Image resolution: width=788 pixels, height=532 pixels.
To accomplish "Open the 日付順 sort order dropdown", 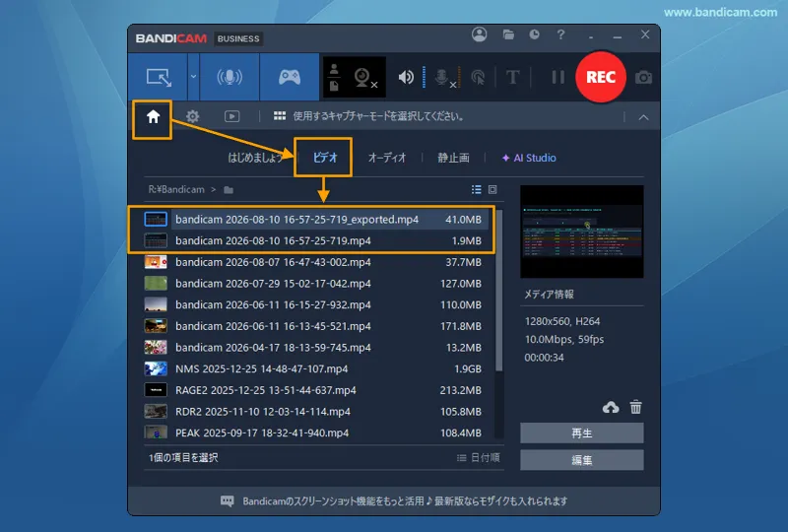I will click(478, 457).
